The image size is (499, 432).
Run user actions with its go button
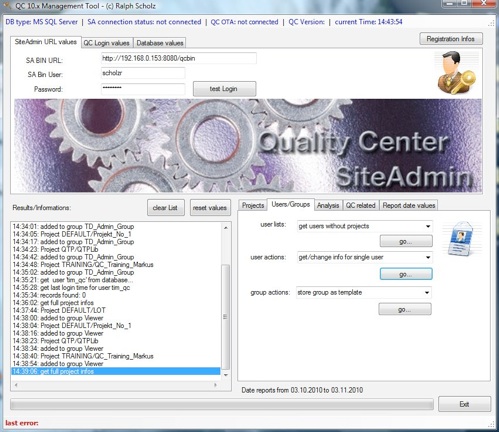point(406,274)
